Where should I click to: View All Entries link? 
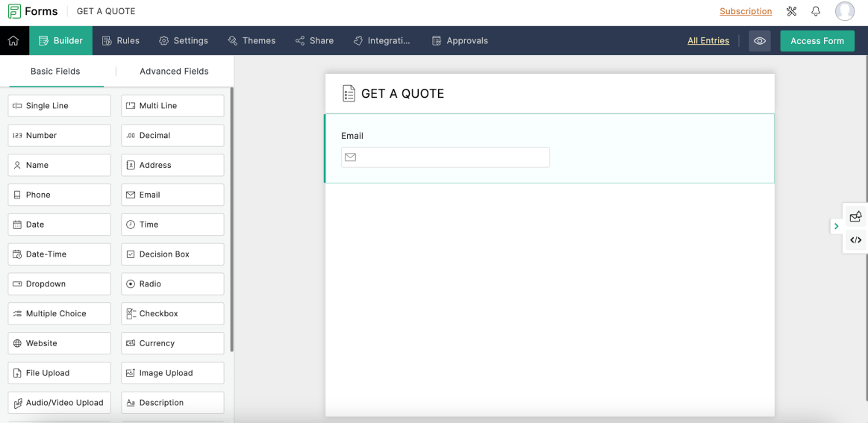[708, 40]
